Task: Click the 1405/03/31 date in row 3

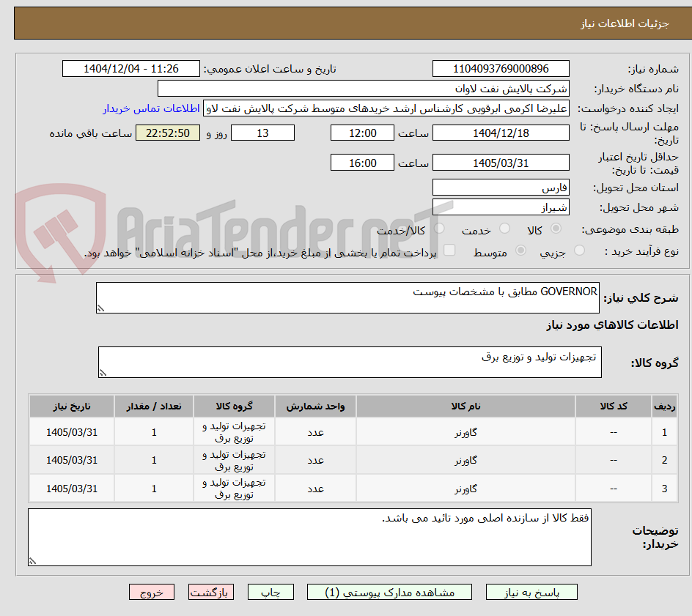Action: click(72, 489)
